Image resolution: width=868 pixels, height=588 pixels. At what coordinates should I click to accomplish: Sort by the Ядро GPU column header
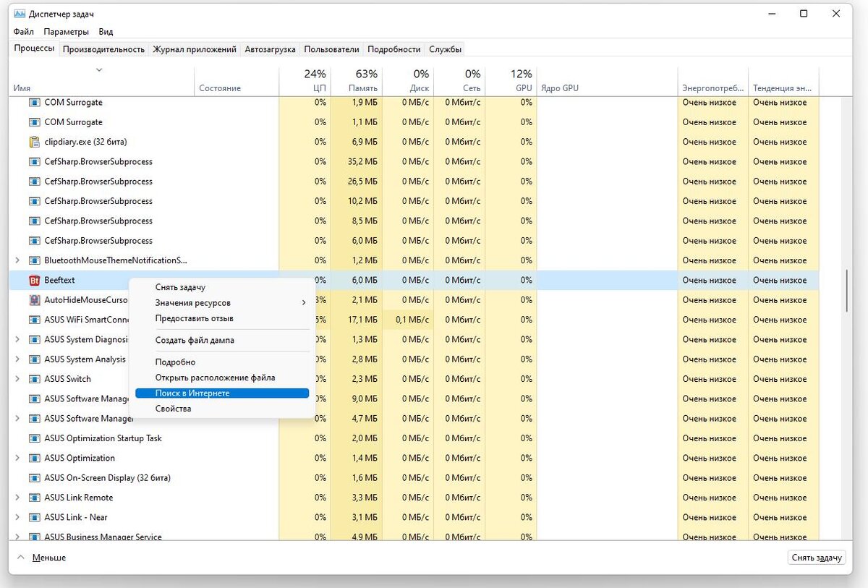607,81
